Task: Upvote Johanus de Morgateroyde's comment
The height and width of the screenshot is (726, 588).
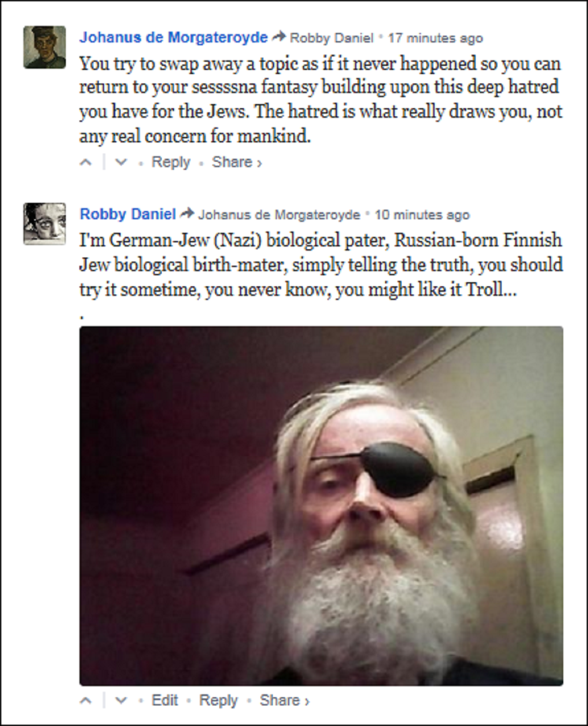Action: click(86, 163)
